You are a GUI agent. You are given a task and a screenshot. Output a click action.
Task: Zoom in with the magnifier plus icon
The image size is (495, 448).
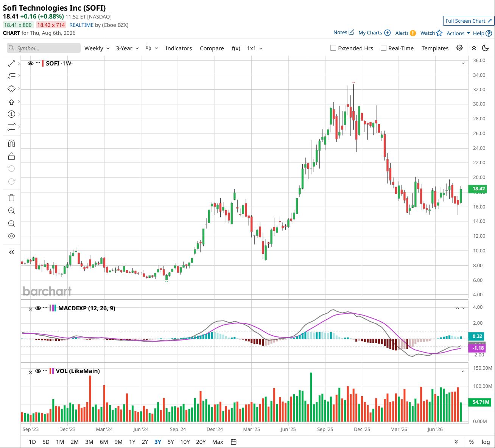click(11, 211)
